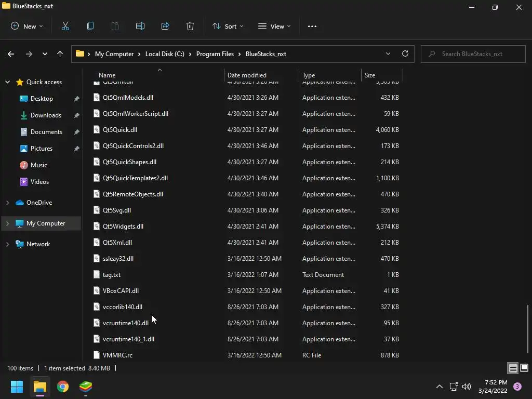Go forward with the right arrow

[29, 54]
